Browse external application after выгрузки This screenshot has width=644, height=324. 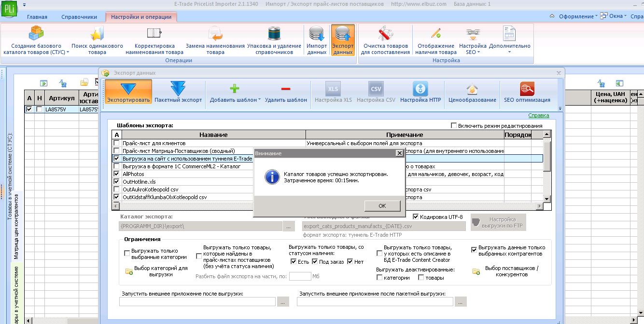tap(283, 302)
